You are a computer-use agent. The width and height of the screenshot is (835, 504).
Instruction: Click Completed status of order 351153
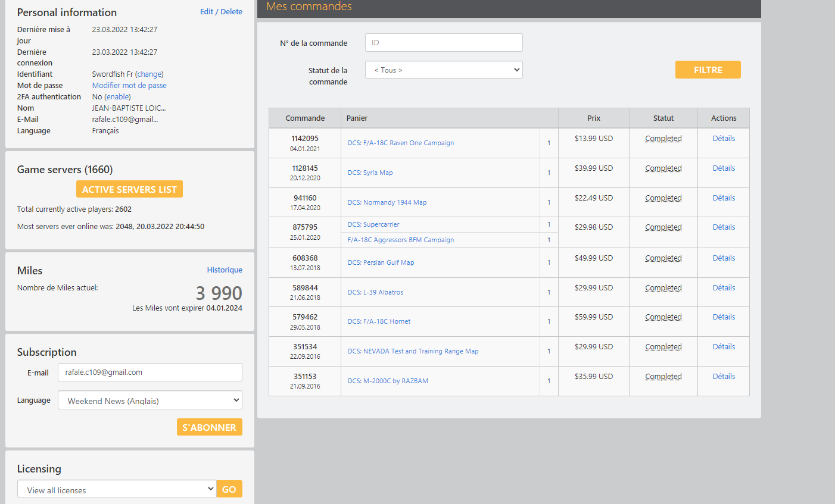(663, 377)
